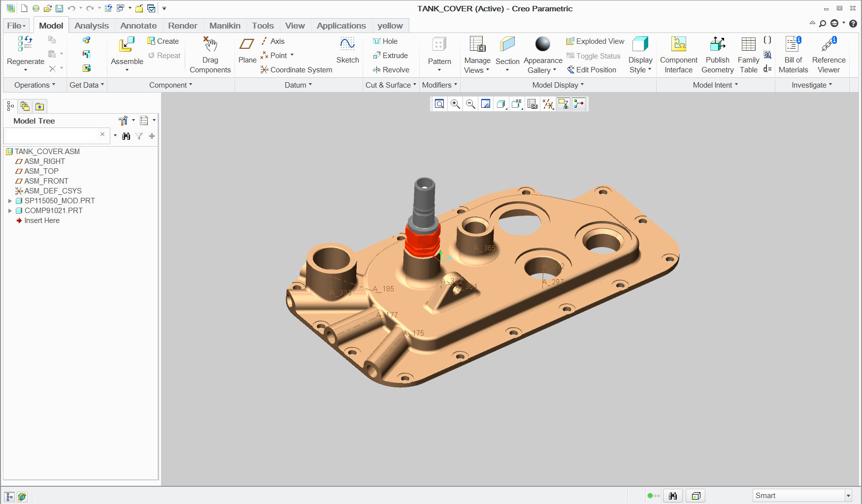Image resolution: width=862 pixels, height=504 pixels.
Task: Launch the Reference Viewer
Action: (829, 55)
